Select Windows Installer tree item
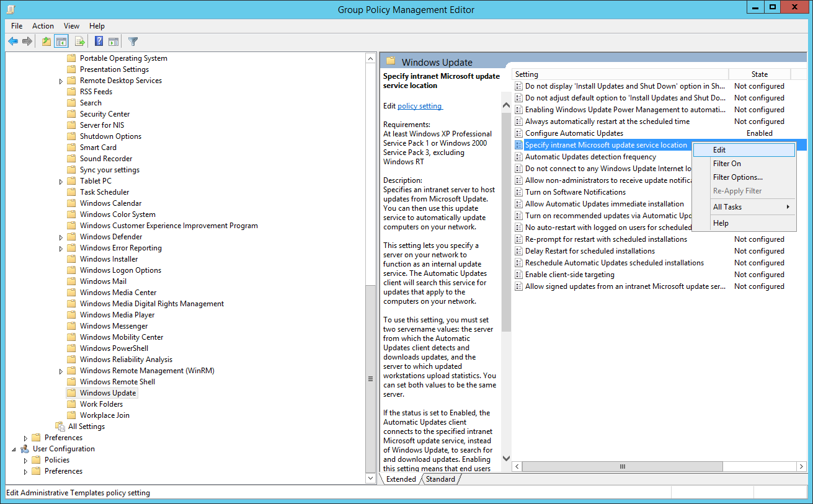813x504 pixels. (109, 259)
